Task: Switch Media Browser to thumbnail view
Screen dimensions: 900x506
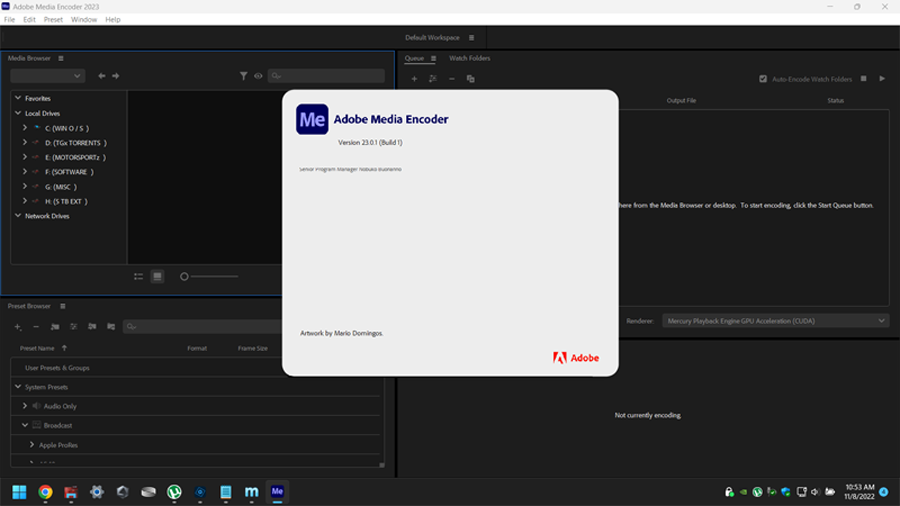Action: click(x=157, y=277)
